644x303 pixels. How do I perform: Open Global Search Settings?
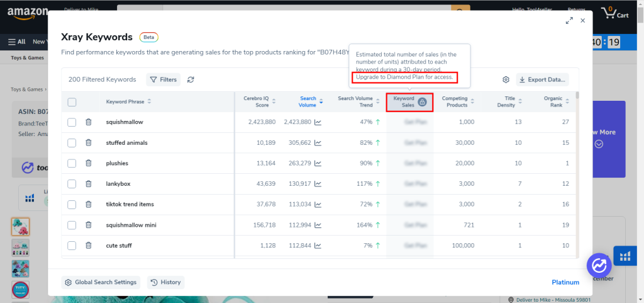point(101,282)
